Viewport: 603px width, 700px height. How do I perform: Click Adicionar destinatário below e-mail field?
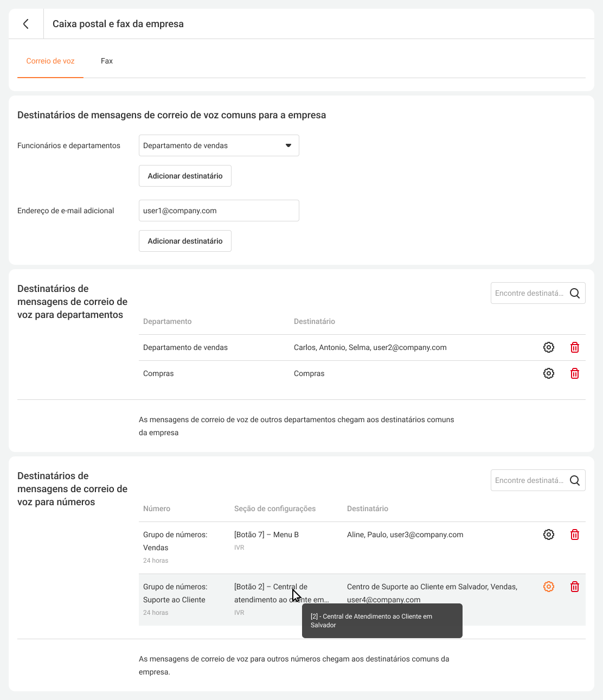(185, 241)
